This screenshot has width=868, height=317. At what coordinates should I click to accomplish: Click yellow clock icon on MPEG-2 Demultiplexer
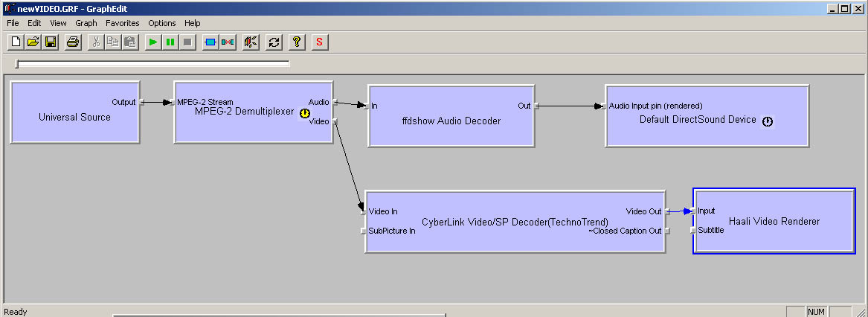(x=304, y=113)
